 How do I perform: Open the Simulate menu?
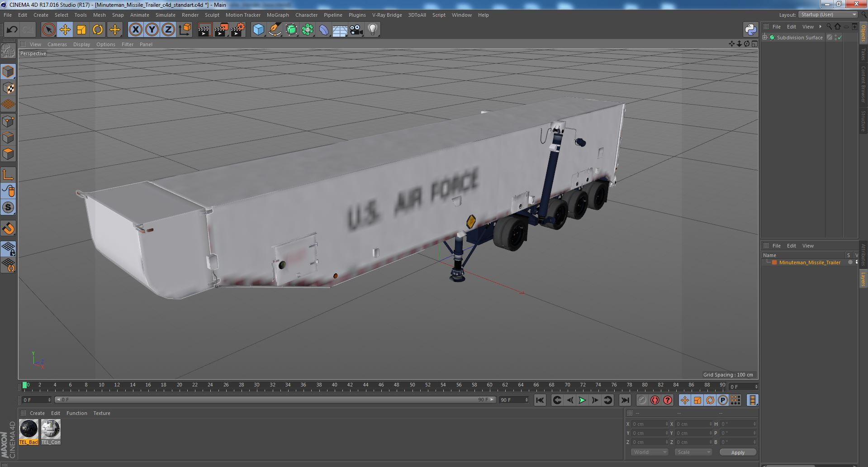(x=166, y=15)
